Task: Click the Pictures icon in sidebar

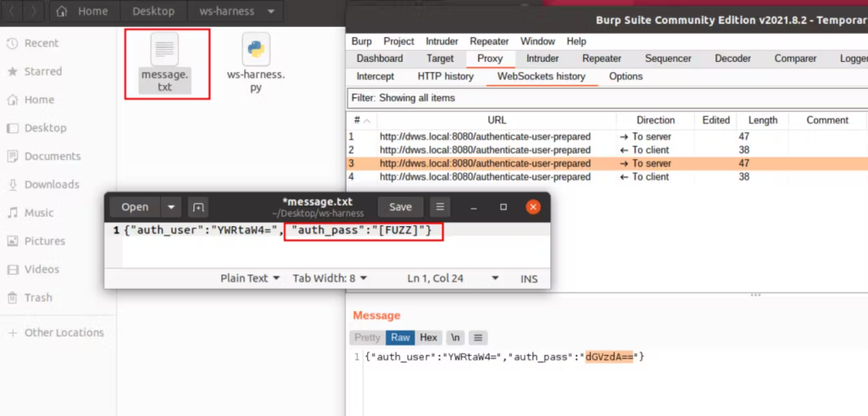Action: [12, 241]
